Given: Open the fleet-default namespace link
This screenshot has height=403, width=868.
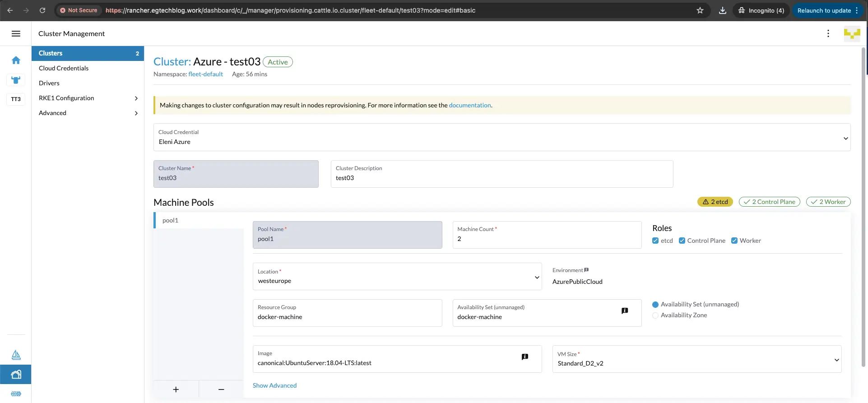Looking at the screenshot, I should click(205, 74).
